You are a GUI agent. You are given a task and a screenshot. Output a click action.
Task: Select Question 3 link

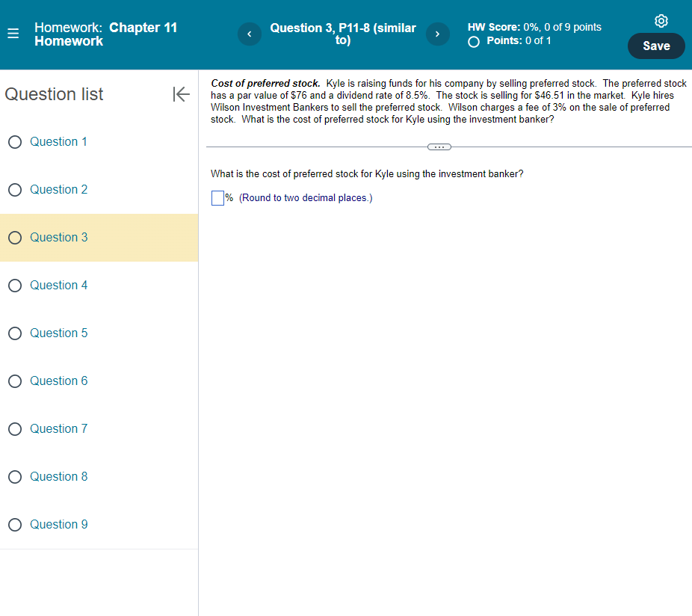[59, 238]
